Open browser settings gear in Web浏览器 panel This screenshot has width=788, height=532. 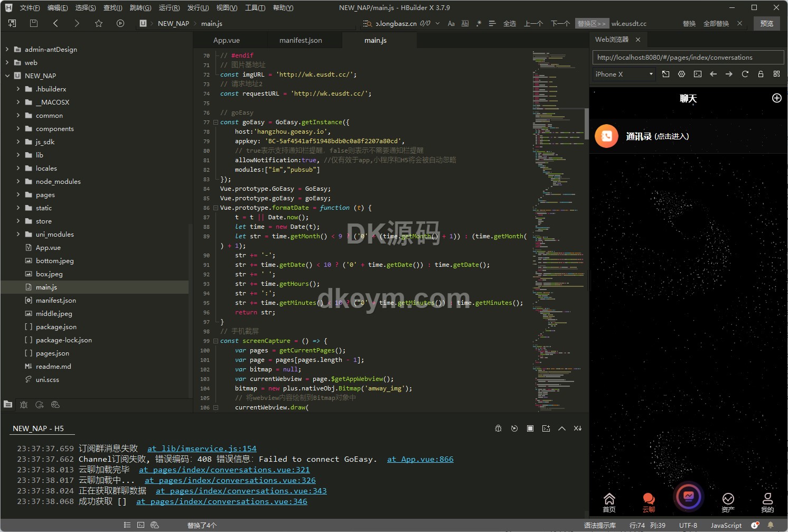coord(681,74)
